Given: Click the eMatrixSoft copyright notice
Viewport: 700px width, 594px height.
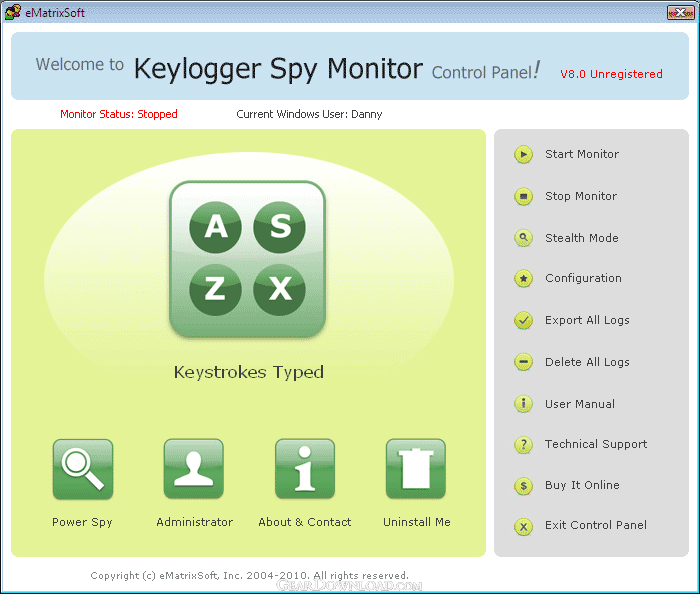Looking at the screenshot, I should point(250,576).
